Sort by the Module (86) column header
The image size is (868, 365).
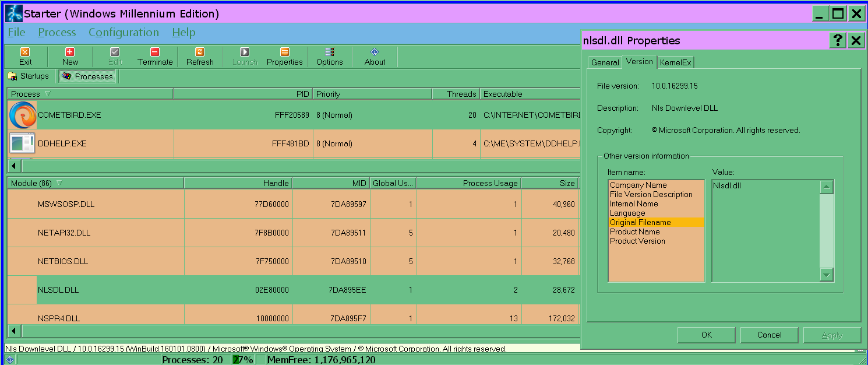coord(96,183)
